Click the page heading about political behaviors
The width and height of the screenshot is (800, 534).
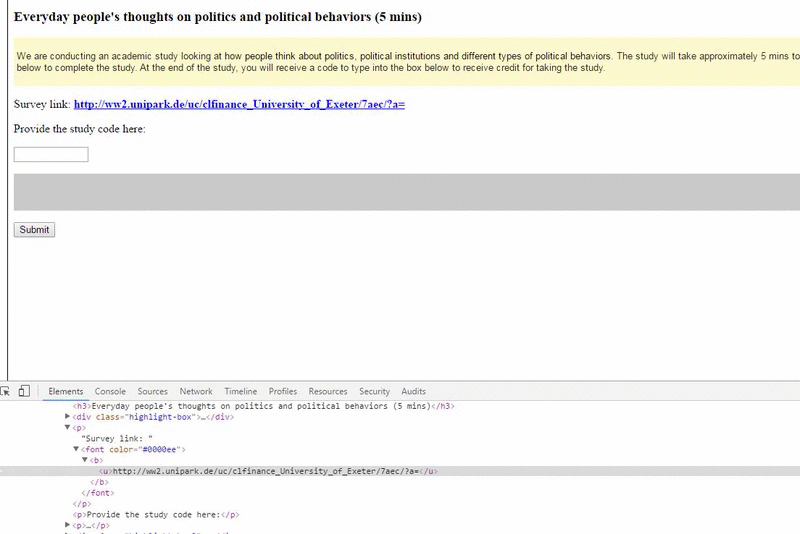click(x=218, y=17)
